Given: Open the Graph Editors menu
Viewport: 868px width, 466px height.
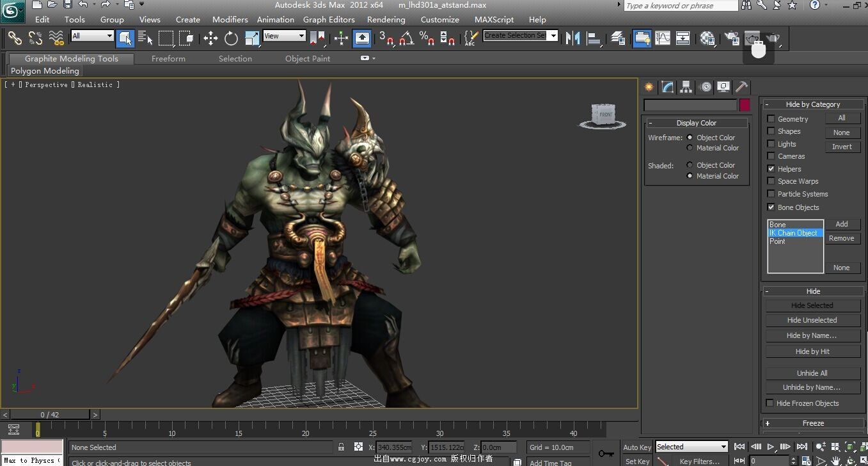Looking at the screenshot, I should [329, 20].
